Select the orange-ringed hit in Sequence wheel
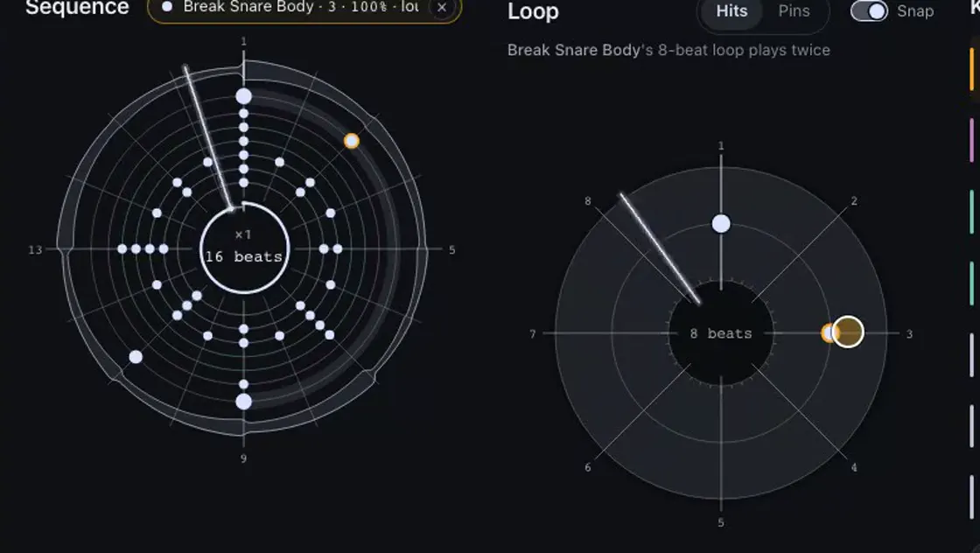Image resolution: width=980 pixels, height=553 pixels. click(x=351, y=141)
